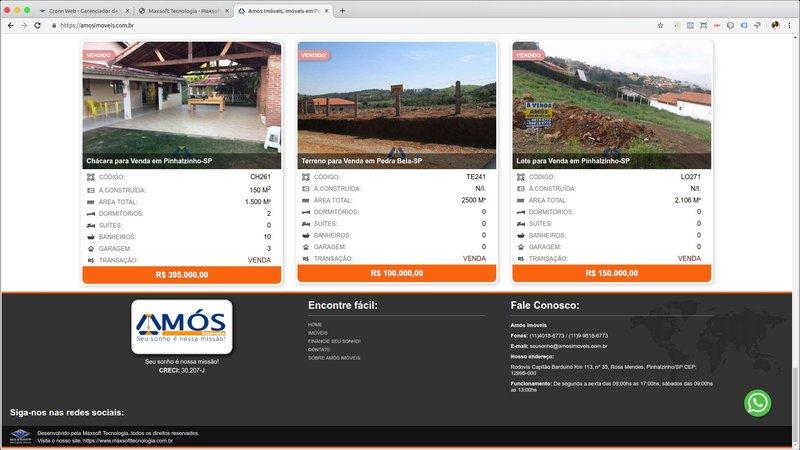Click the area total value 2500 M²
The image size is (800, 450).
(x=473, y=201)
